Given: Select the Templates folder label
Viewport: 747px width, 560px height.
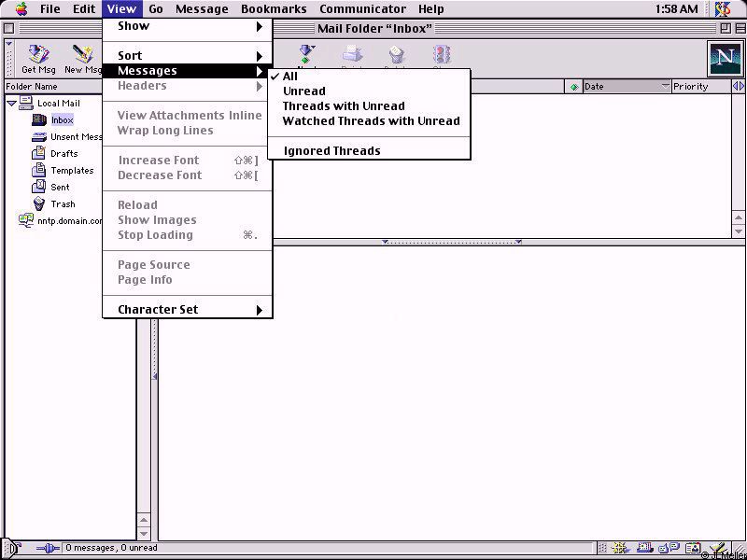Looking at the screenshot, I should pyautogui.click(x=73, y=171).
